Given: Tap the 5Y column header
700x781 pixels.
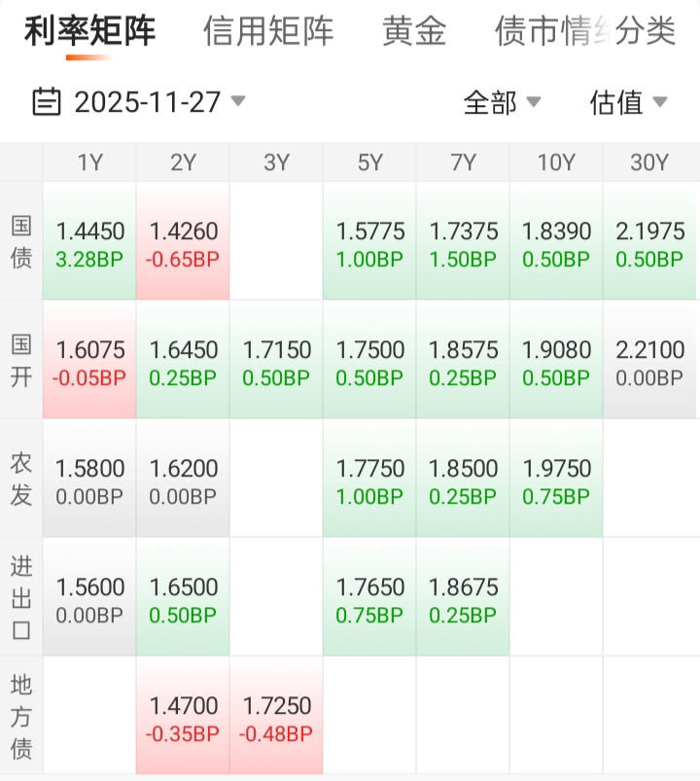Looking at the screenshot, I should (370, 162).
